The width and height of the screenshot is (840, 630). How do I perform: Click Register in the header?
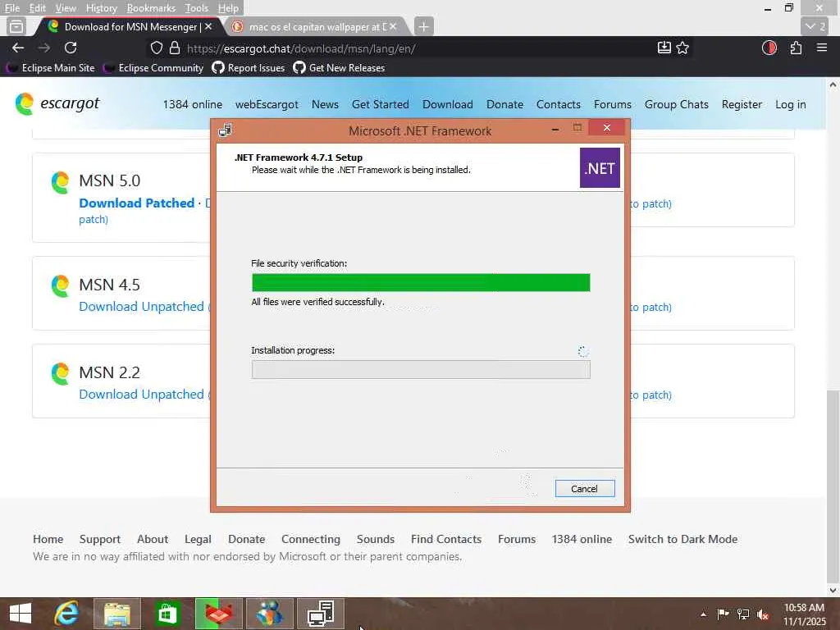[x=742, y=104]
